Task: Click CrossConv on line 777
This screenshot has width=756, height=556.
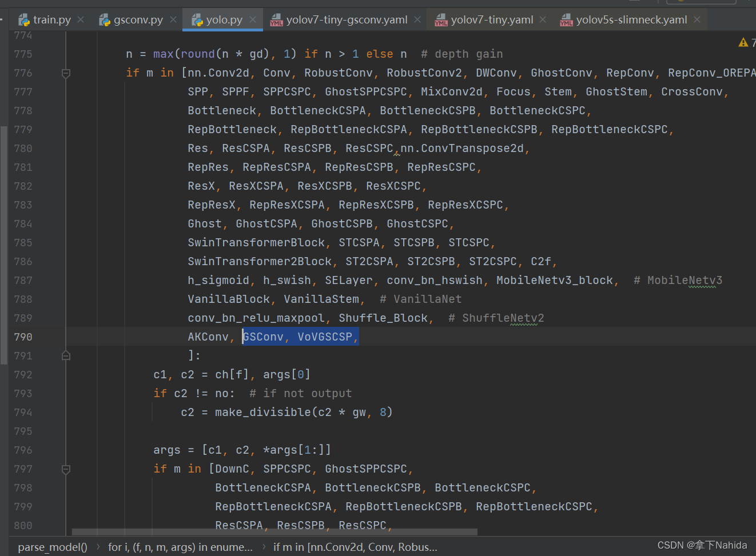Action: [x=692, y=92]
